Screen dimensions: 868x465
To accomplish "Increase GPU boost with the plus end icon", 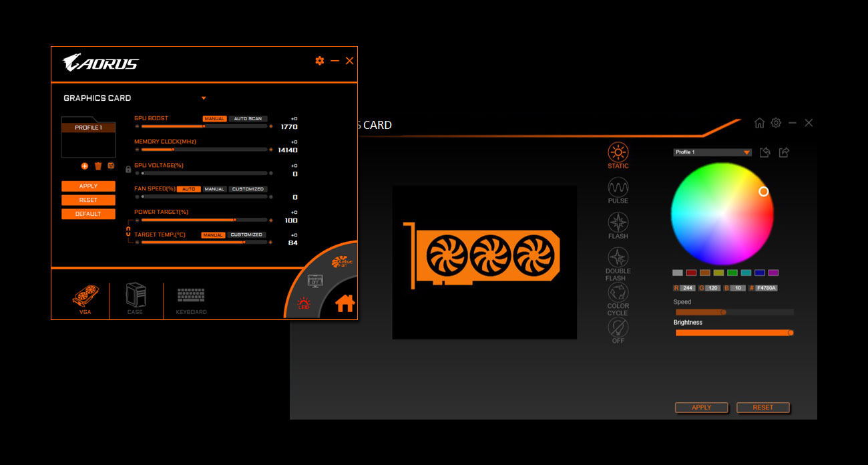I will [x=270, y=126].
